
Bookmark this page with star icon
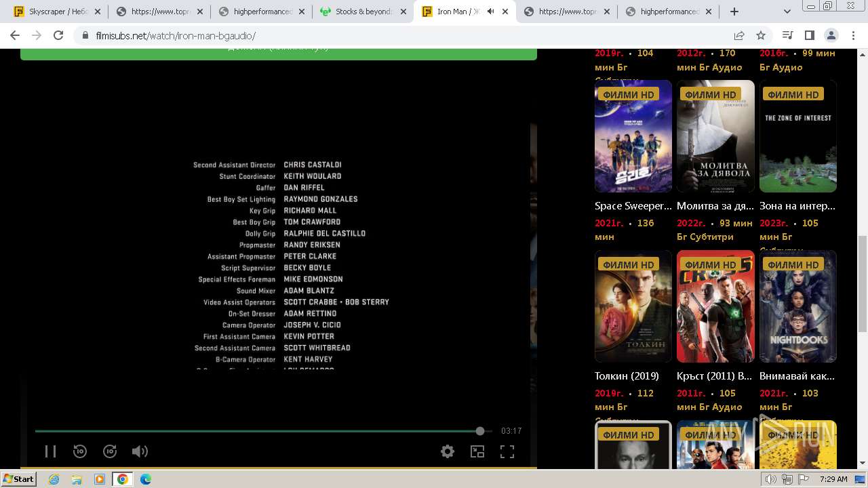(761, 35)
